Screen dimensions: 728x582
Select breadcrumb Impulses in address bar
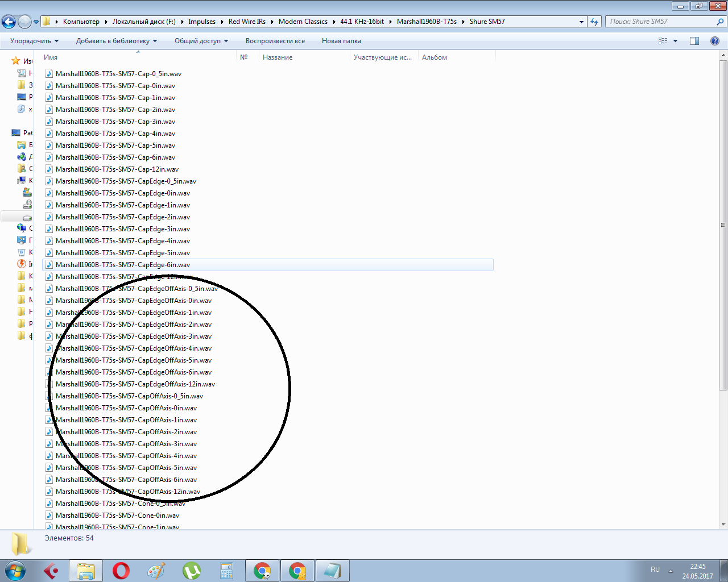[x=202, y=22]
